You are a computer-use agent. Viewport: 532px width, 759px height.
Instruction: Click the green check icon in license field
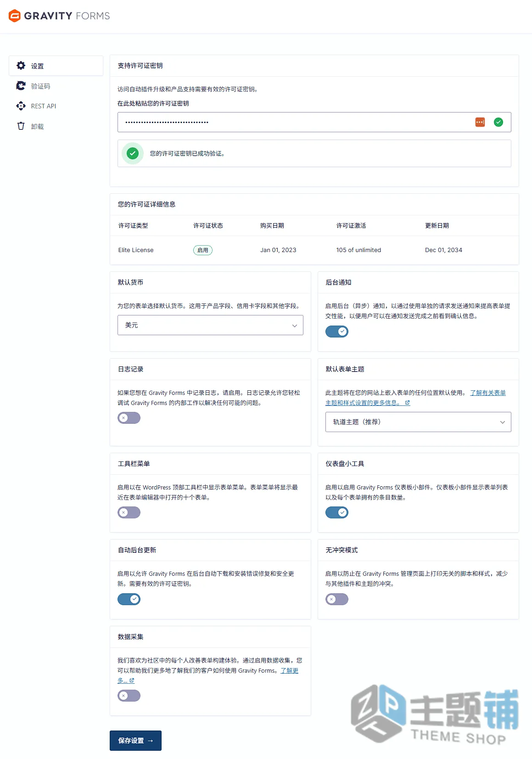tap(498, 122)
